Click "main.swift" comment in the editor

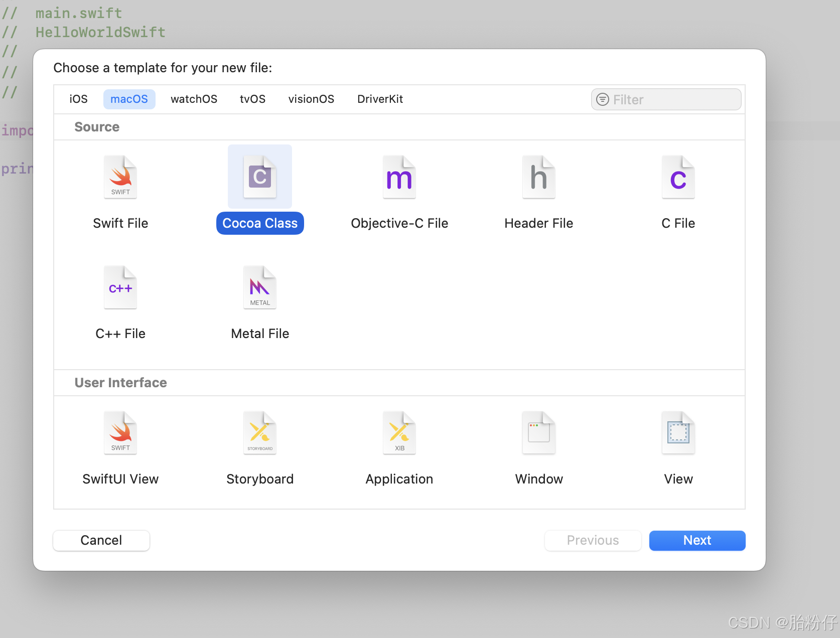click(79, 13)
